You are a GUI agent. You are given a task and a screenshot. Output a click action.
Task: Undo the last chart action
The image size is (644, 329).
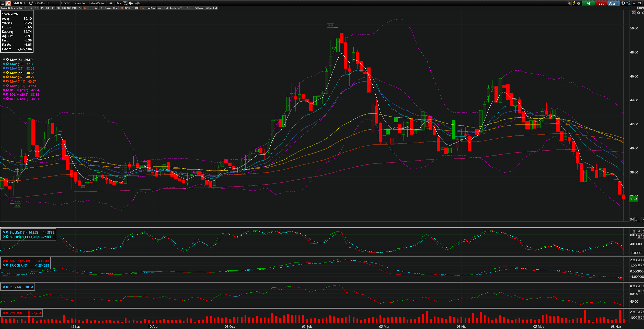131,3
